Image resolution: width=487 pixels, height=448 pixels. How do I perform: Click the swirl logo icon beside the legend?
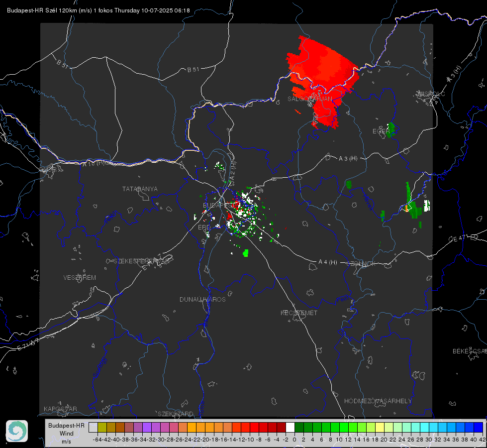point(17,431)
